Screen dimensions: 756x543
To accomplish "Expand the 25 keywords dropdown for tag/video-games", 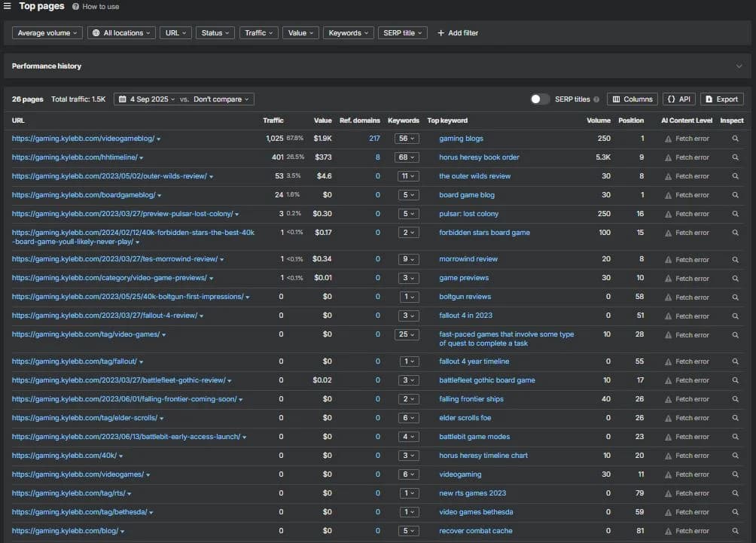I will pyautogui.click(x=407, y=334).
